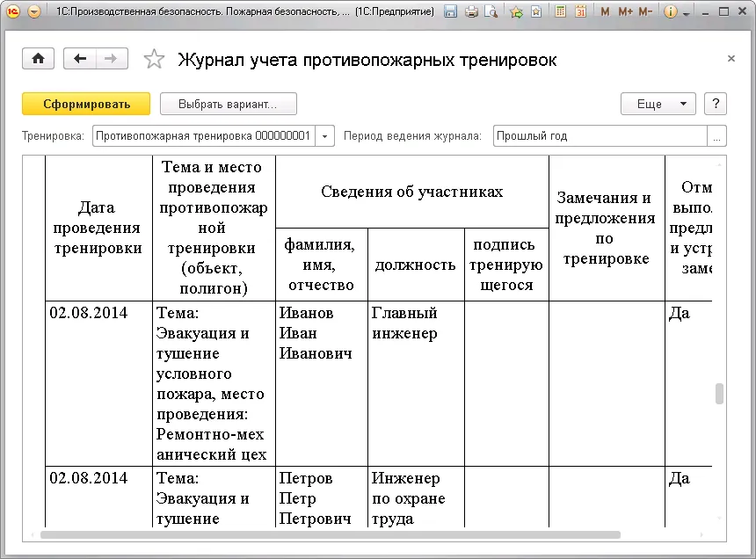Select 'Да' cell in Иванов row
Screen dimensions: 756x559
point(688,383)
